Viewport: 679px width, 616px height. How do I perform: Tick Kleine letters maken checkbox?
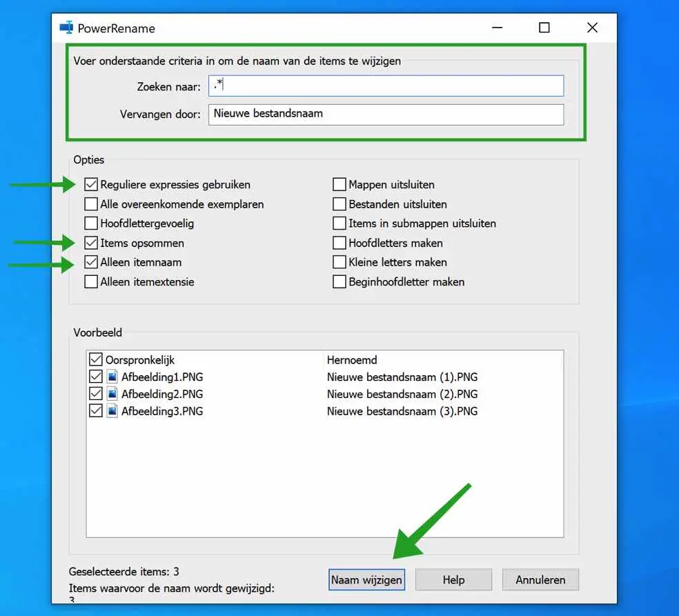point(339,262)
